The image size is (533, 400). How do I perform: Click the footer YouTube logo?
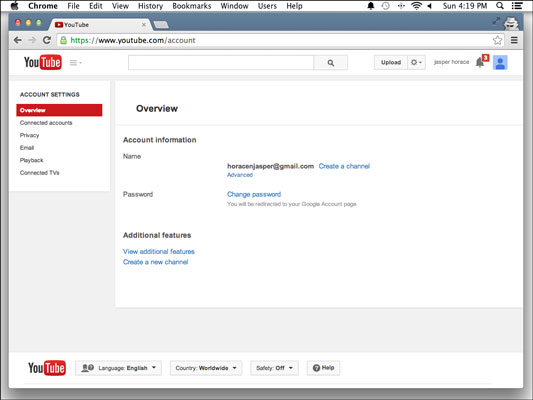pos(47,368)
